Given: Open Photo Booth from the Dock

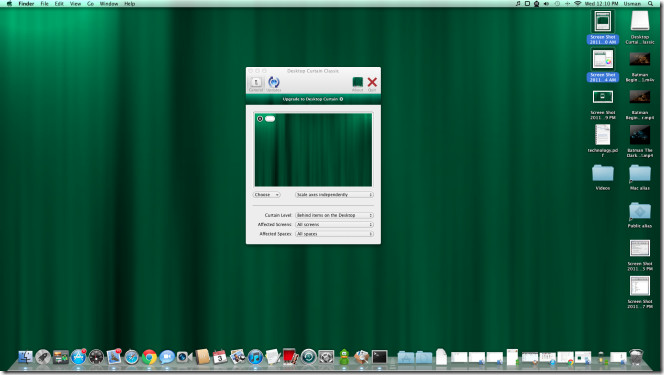Looking at the screenshot, I should coord(290,357).
